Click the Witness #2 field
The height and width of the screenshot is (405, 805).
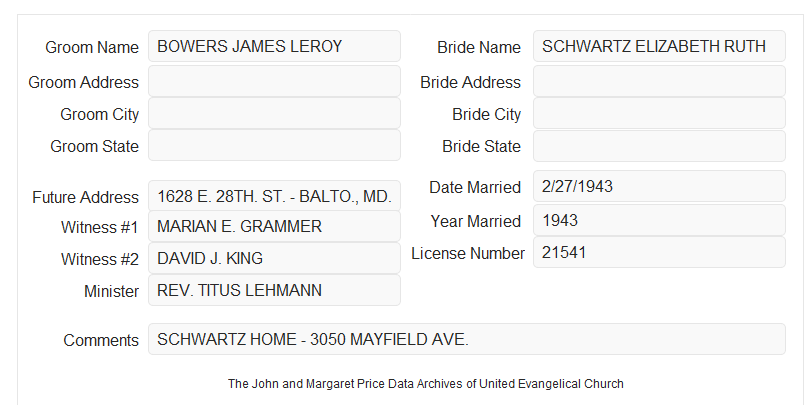pyautogui.click(x=274, y=258)
